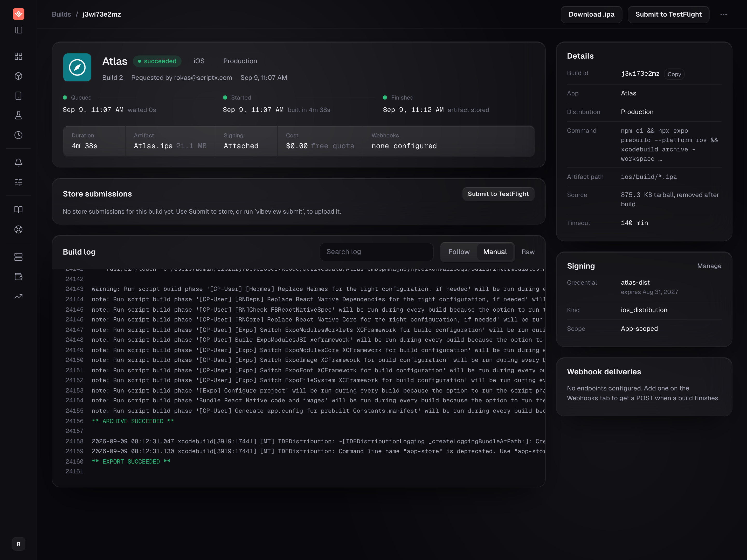Click the Atlas compass app icon
This screenshot has height=560, width=747.
(x=77, y=67)
